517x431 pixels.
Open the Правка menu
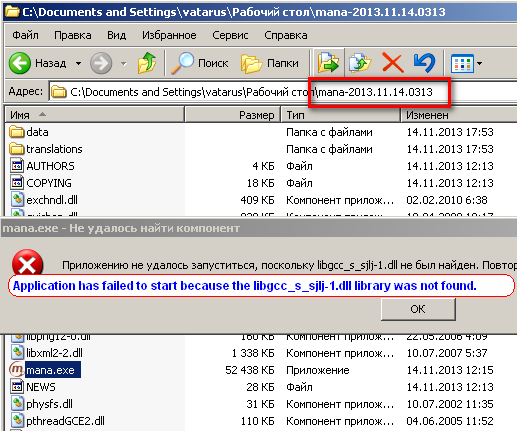pyautogui.click(x=73, y=35)
